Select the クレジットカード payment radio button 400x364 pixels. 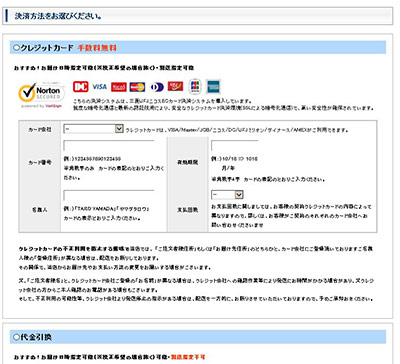(16, 48)
